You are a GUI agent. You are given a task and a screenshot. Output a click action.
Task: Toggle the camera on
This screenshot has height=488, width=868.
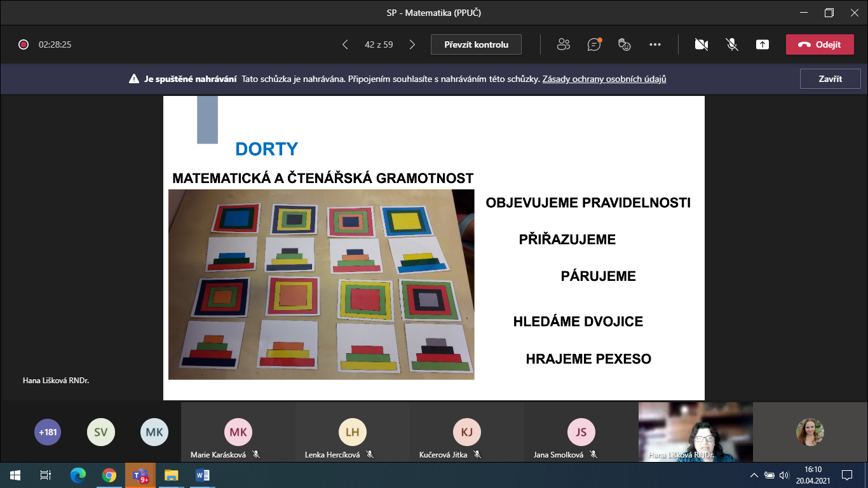(x=702, y=44)
